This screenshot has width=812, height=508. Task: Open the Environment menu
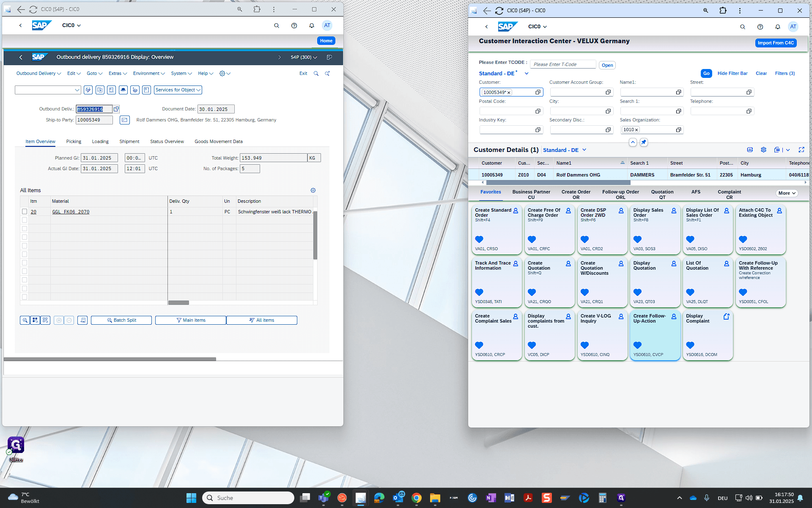pos(149,73)
